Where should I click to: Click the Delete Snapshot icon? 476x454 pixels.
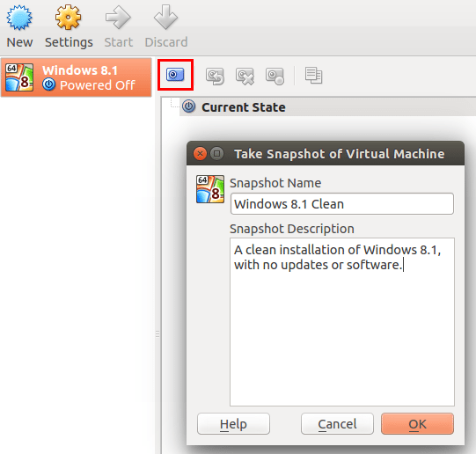pos(245,76)
